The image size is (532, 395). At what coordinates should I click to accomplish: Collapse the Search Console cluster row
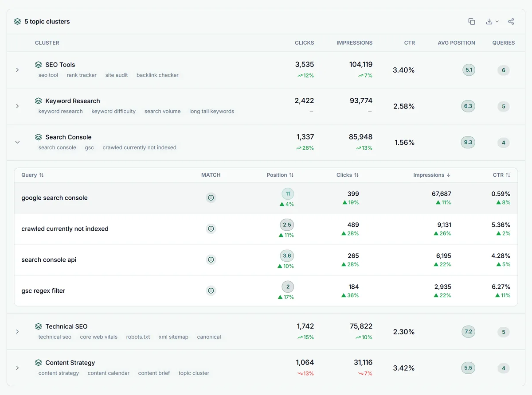tap(17, 143)
